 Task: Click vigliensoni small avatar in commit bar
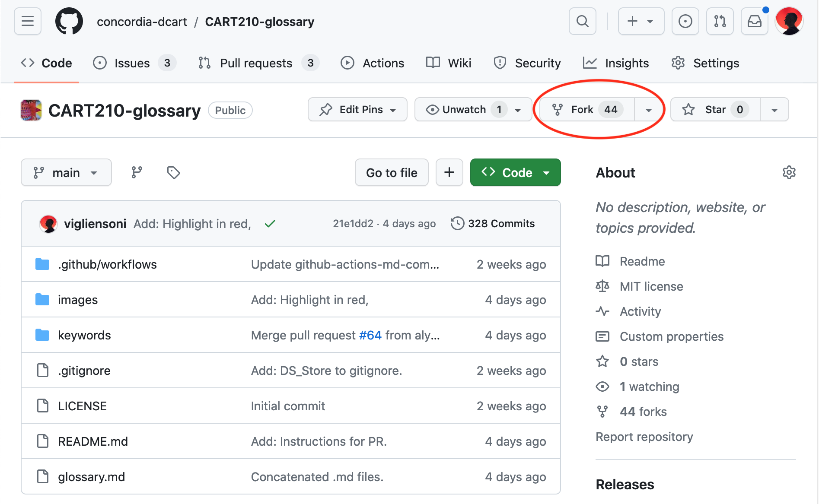pos(48,224)
